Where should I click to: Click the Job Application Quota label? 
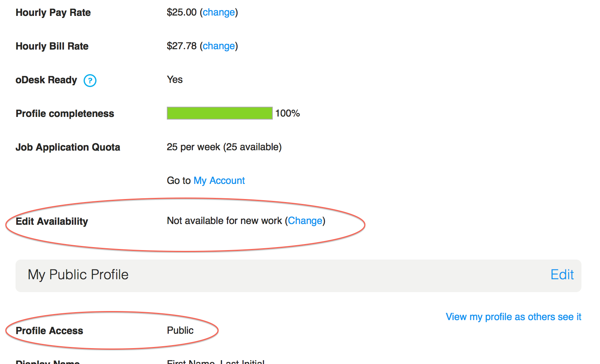[68, 147]
